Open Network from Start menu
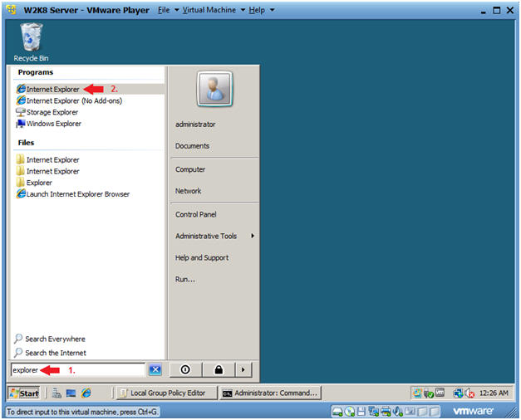The width and height of the screenshot is (521, 420). 188,191
